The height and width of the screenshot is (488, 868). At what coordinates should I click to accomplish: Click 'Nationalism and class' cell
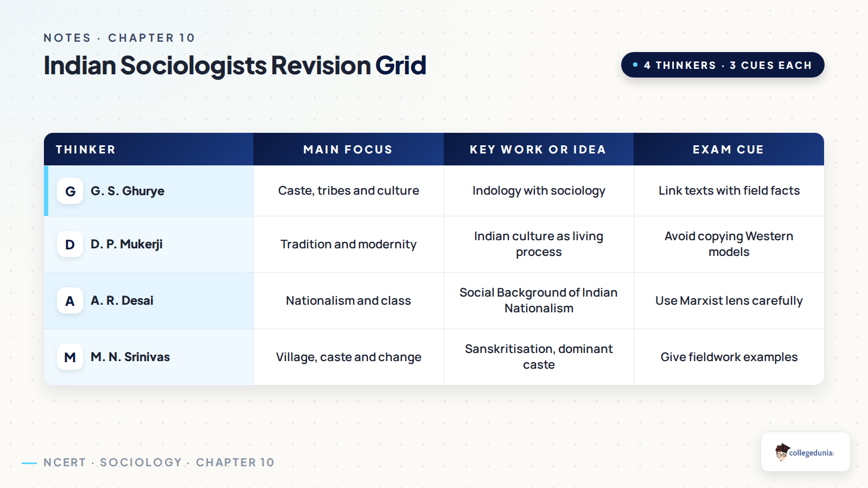[x=348, y=301]
